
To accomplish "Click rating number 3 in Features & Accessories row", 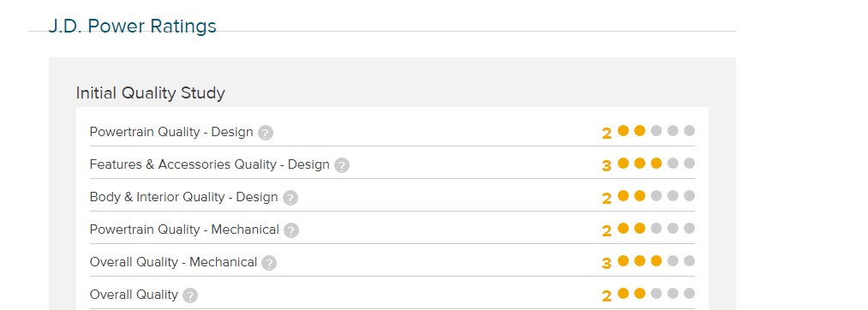I will point(607,166).
